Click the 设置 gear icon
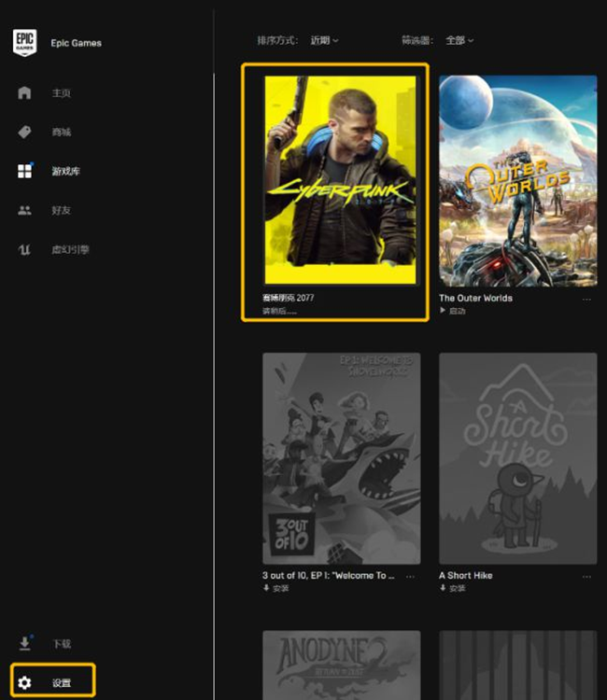Screen dimensions: 607x700 pyautogui.click(x=24, y=682)
